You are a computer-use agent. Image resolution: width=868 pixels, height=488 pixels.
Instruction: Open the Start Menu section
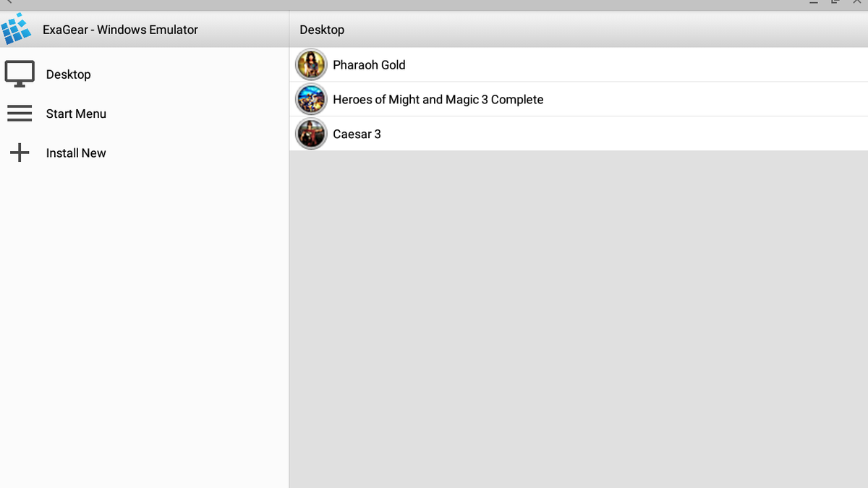point(76,114)
